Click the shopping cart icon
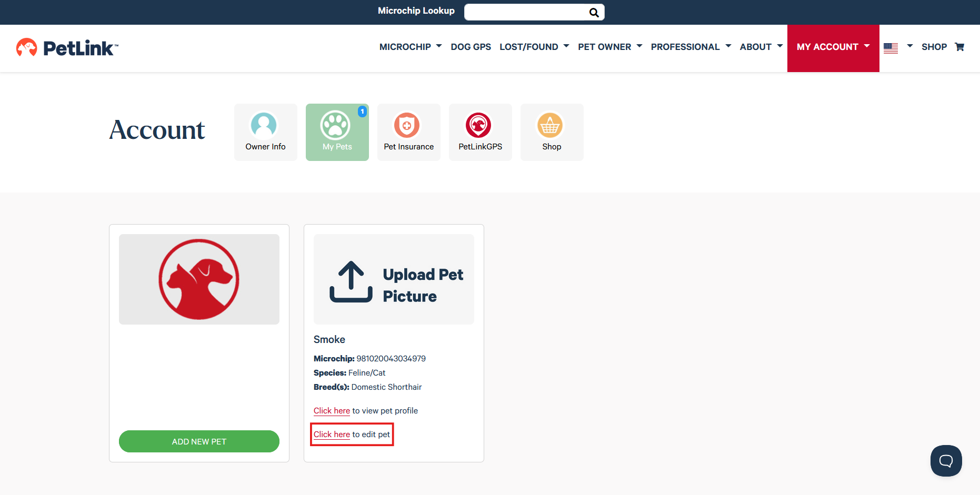This screenshot has width=980, height=495. 959,47
